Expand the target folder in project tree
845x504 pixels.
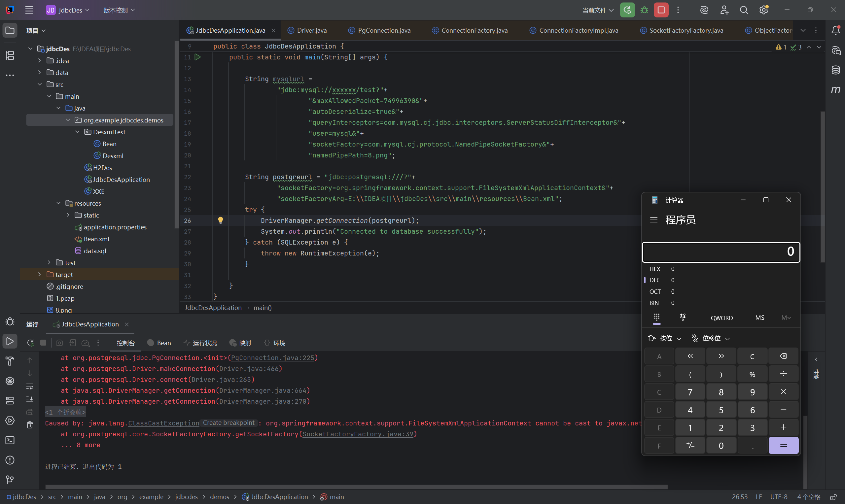click(39, 274)
